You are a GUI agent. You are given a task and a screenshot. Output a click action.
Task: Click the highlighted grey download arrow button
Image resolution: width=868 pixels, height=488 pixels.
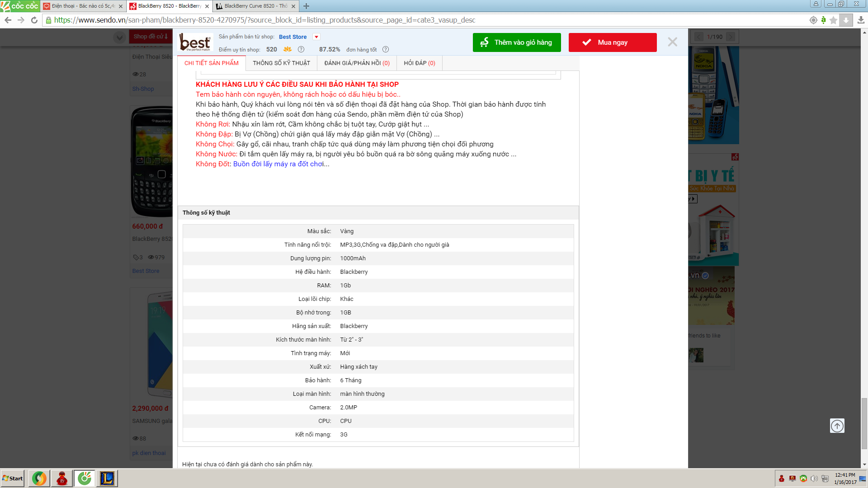[x=846, y=20]
